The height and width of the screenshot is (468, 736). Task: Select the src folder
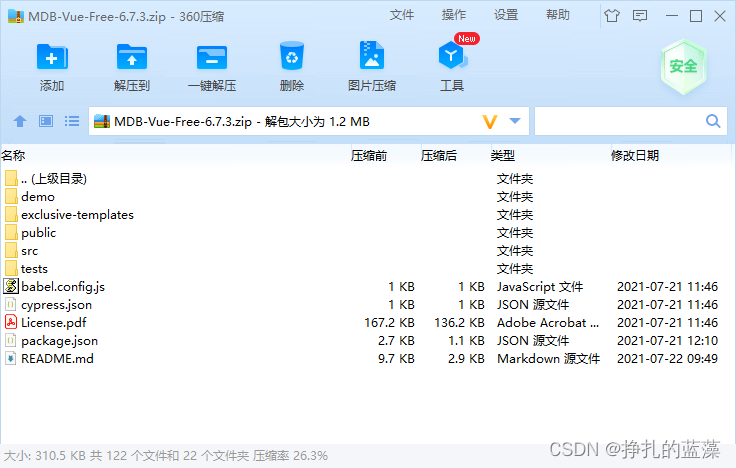[366, 251]
